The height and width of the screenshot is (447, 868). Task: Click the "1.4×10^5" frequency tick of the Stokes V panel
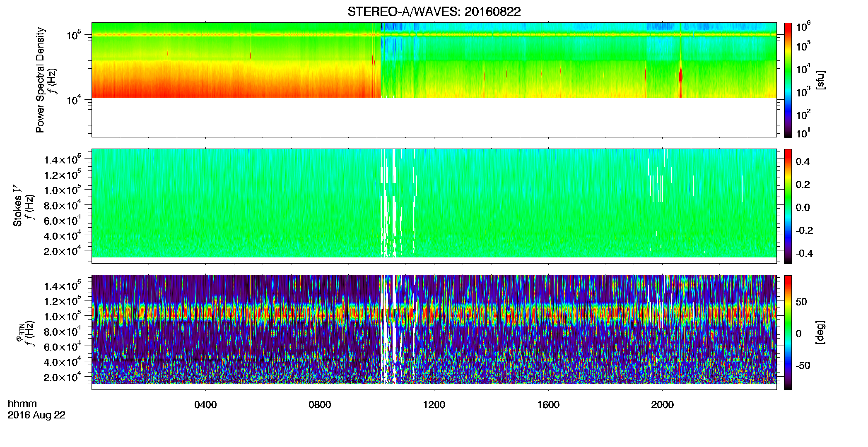[x=63, y=159]
